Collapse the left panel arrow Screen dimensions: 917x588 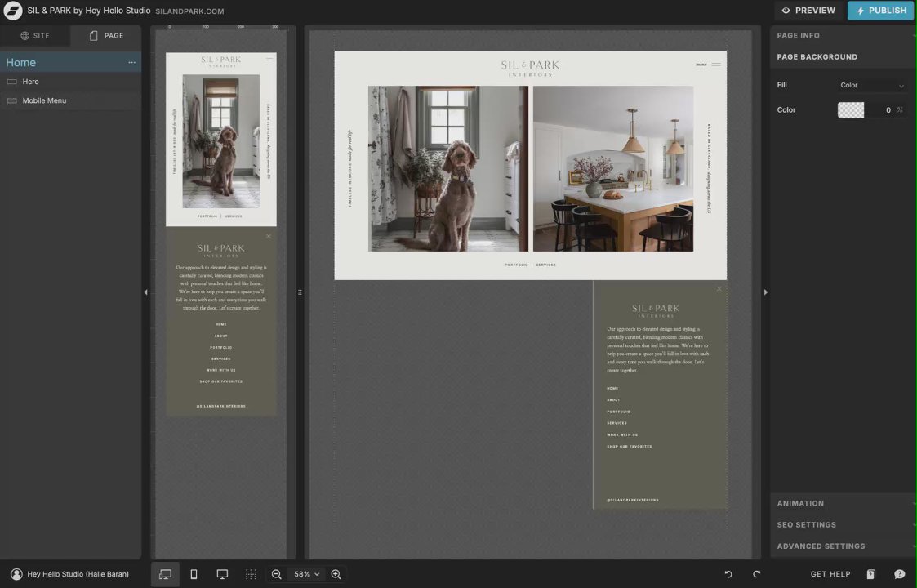tap(145, 292)
